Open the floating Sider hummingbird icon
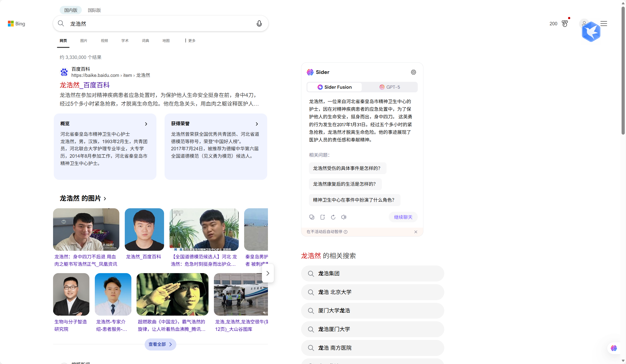 [591, 31]
